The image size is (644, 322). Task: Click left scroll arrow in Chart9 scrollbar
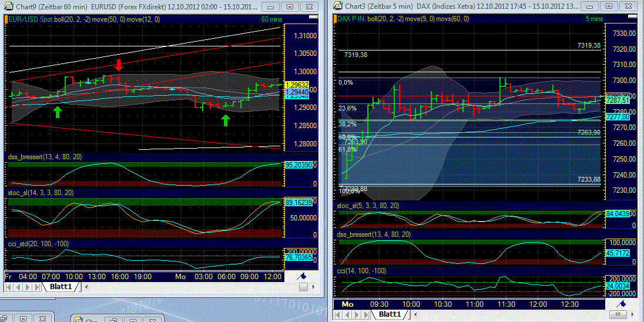click(87, 286)
